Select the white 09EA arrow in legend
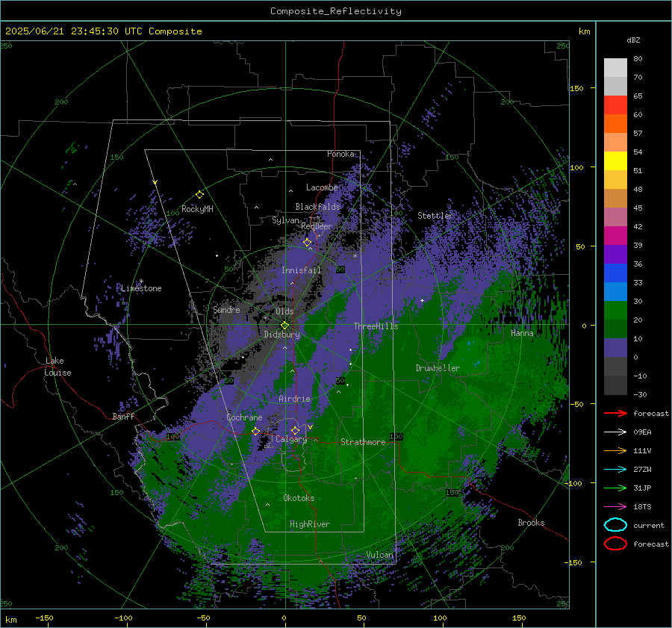This screenshot has width=672, height=628. (615, 432)
